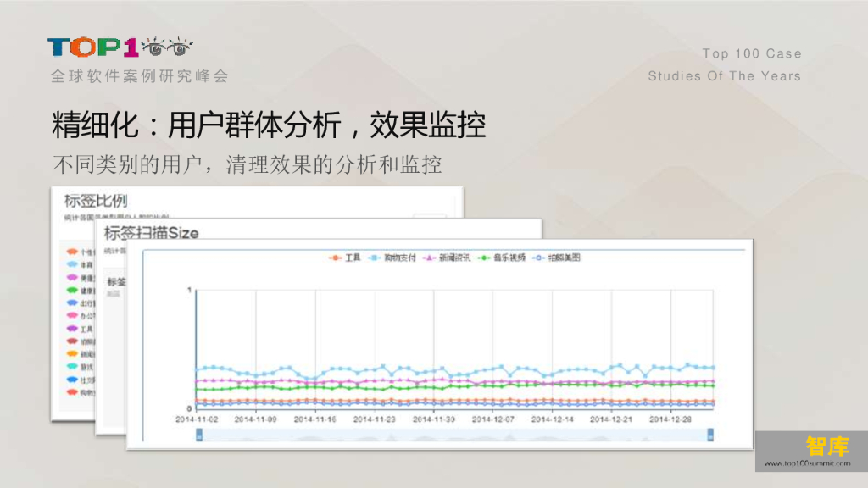Click the TOP100 summit logo
Image resolution: width=868 pixels, height=488 pixels.
120,47
